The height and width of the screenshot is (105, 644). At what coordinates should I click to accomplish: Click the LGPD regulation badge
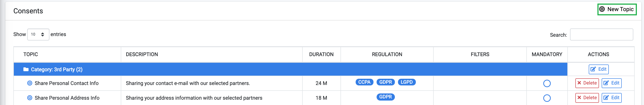[406, 82]
